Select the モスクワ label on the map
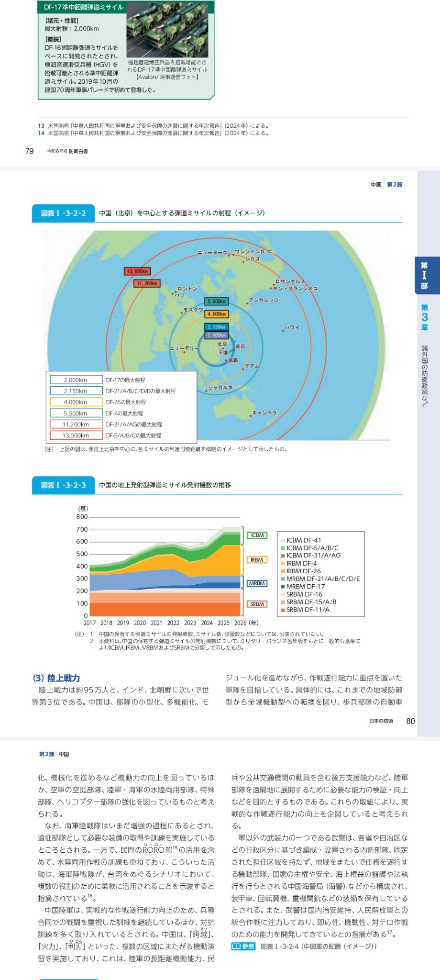The width and height of the screenshot is (440, 980). [193, 310]
